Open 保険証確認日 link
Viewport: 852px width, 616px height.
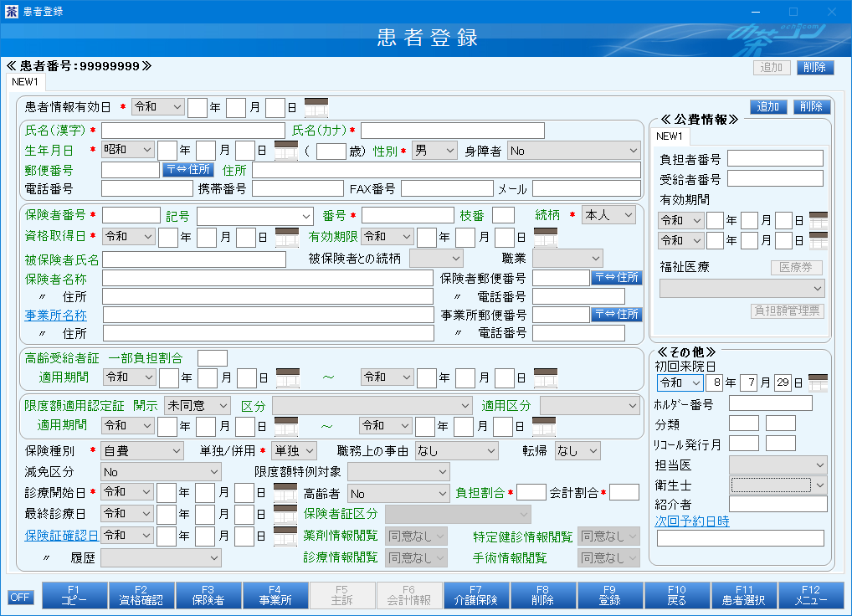click(62, 536)
